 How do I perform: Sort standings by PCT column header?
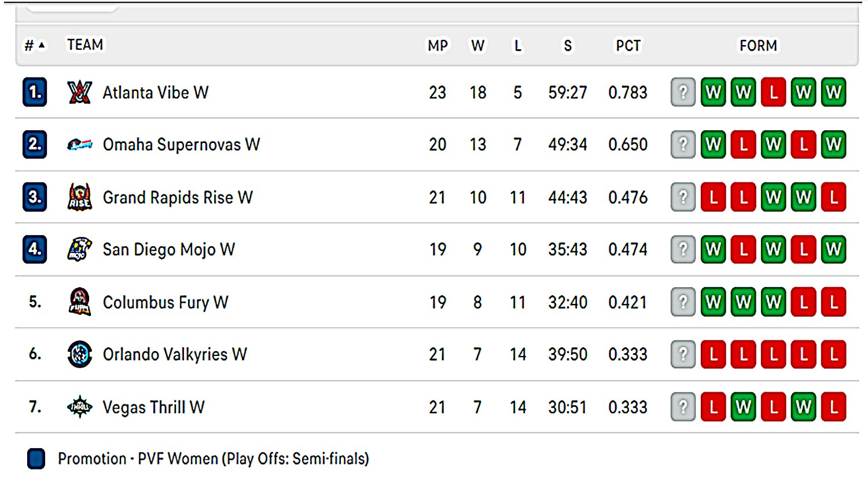tap(628, 46)
